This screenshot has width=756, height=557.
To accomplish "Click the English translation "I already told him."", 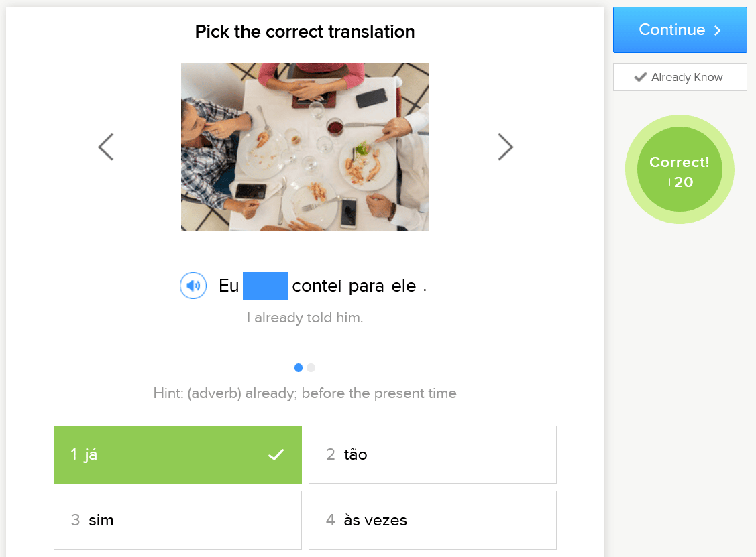I will [305, 318].
